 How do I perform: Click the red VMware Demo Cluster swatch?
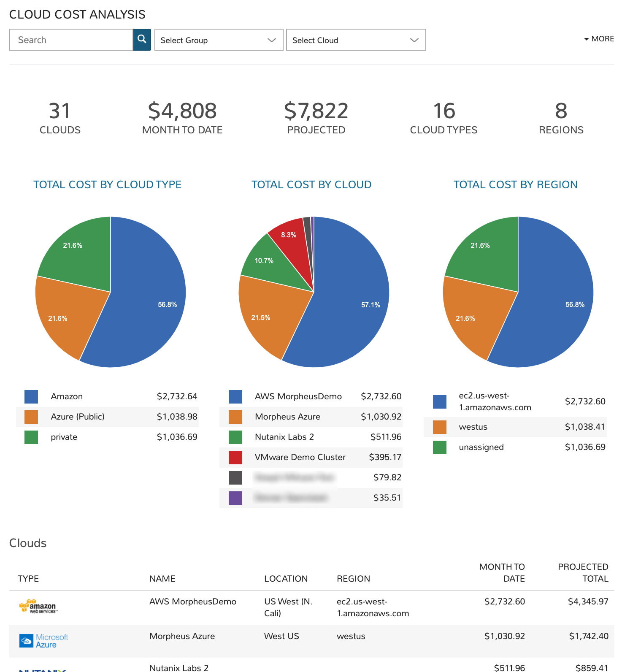tap(235, 458)
